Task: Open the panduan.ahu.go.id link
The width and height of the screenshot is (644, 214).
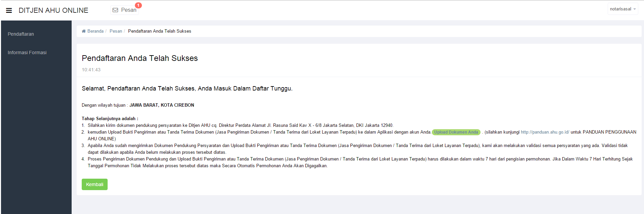Action: pyautogui.click(x=545, y=132)
